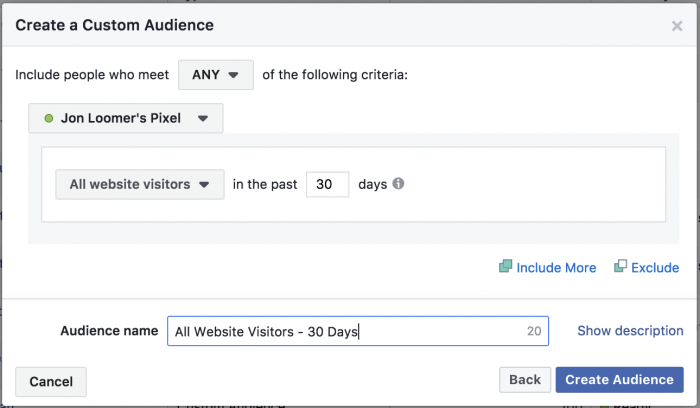
Task: Click the caret arrow on the pixel selector
Action: [x=203, y=118]
